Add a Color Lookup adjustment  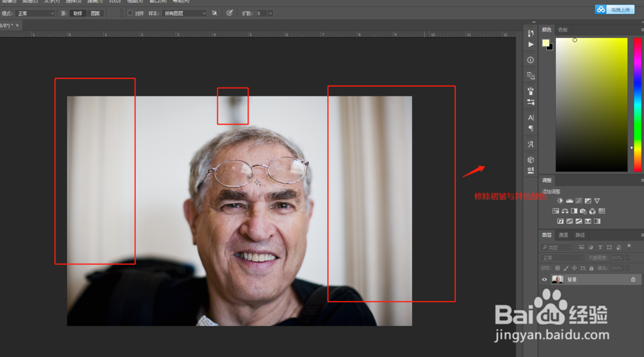[601, 211]
